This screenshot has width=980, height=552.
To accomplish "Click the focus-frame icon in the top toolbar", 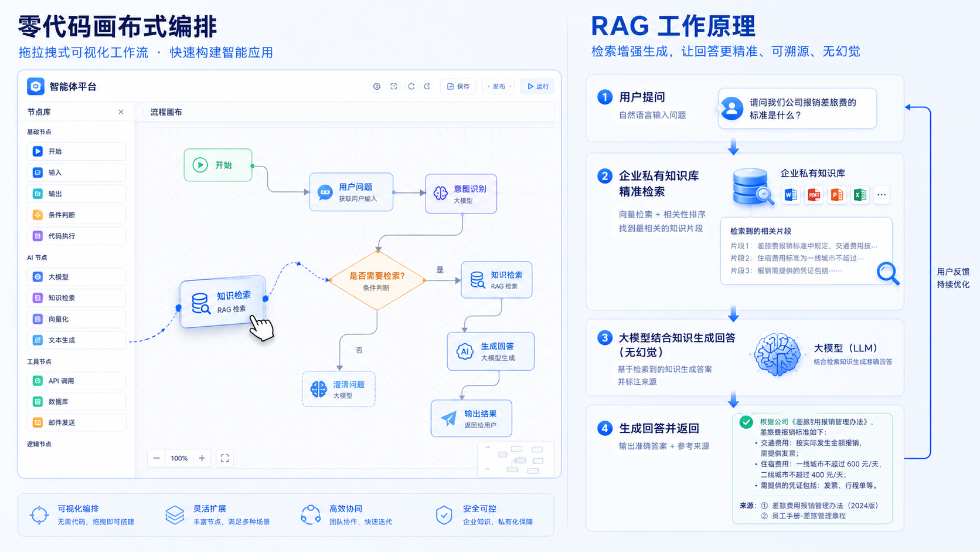I will tap(394, 86).
